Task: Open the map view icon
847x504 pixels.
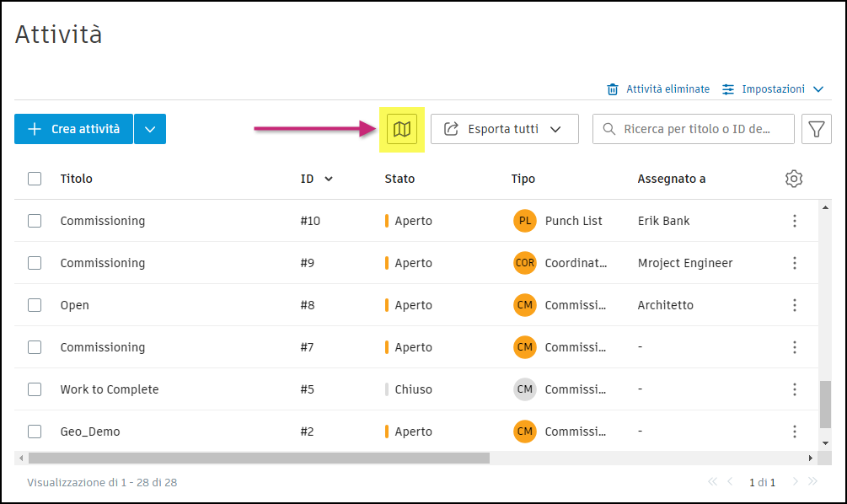Action: click(x=402, y=129)
